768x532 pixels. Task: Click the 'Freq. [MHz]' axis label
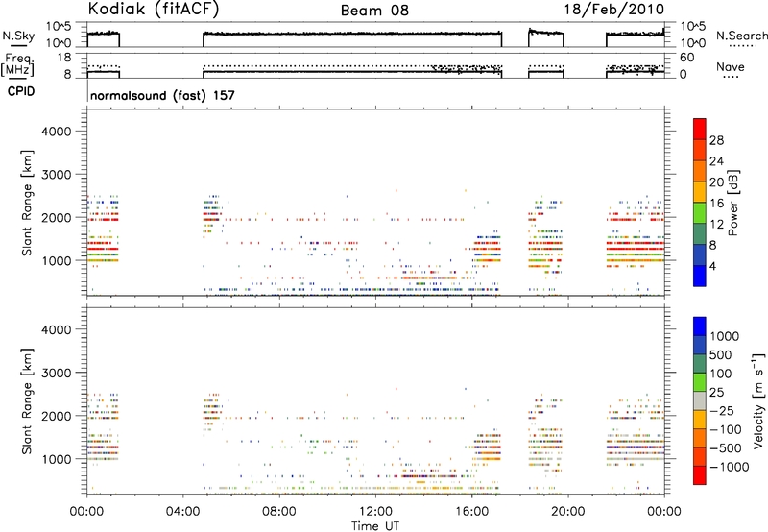[17, 65]
